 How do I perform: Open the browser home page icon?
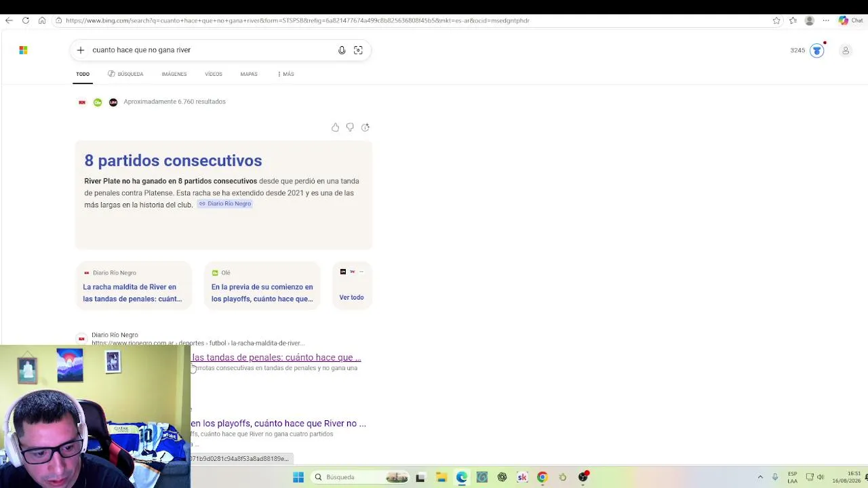point(42,20)
